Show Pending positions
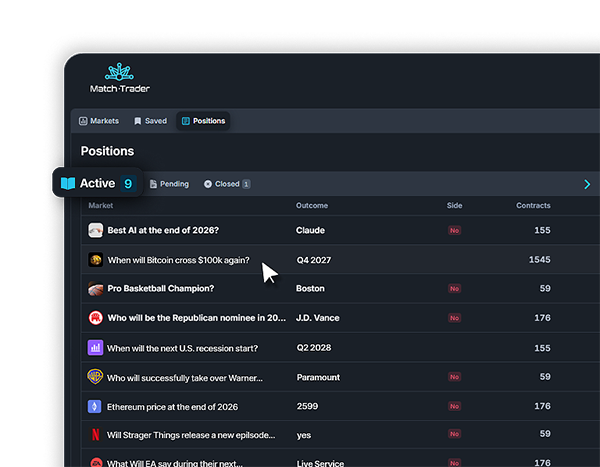Image resolution: width=600 pixels, height=467 pixels. (x=169, y=184)
